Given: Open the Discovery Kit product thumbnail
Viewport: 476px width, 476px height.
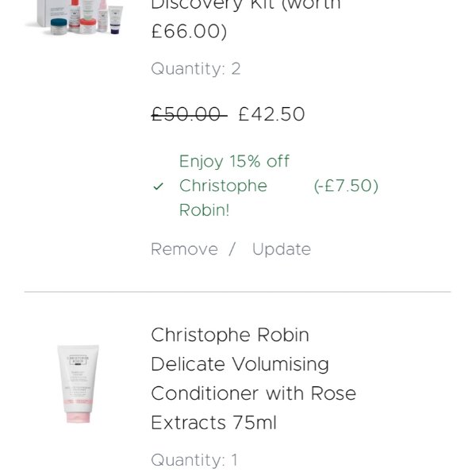Looking at the screenshot, I should click(x=78, y=16).
